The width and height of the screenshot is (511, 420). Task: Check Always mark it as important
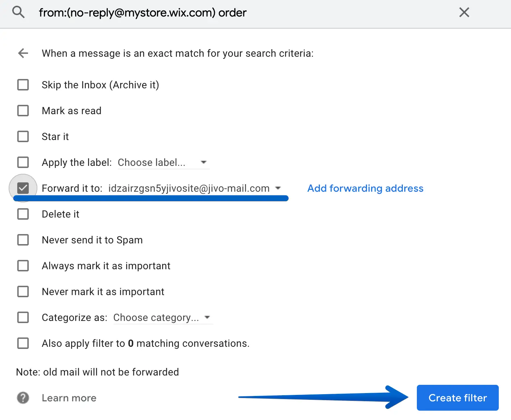coord(23,266)
